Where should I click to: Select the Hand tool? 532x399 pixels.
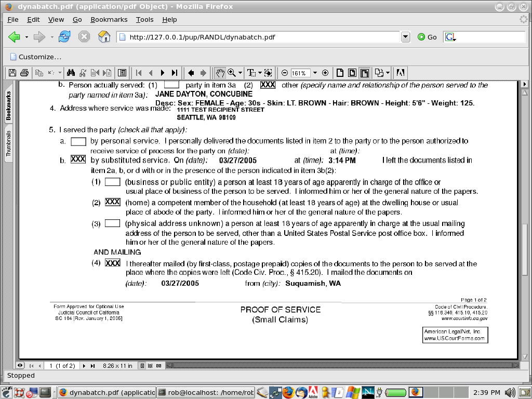click(220, 73)
